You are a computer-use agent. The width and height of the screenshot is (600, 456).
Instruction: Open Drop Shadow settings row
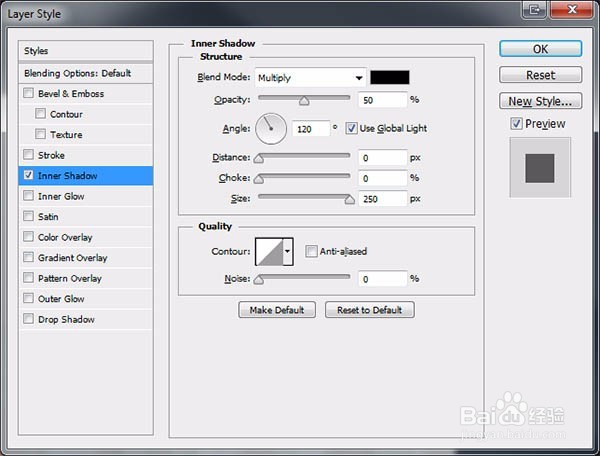point(86,319)
